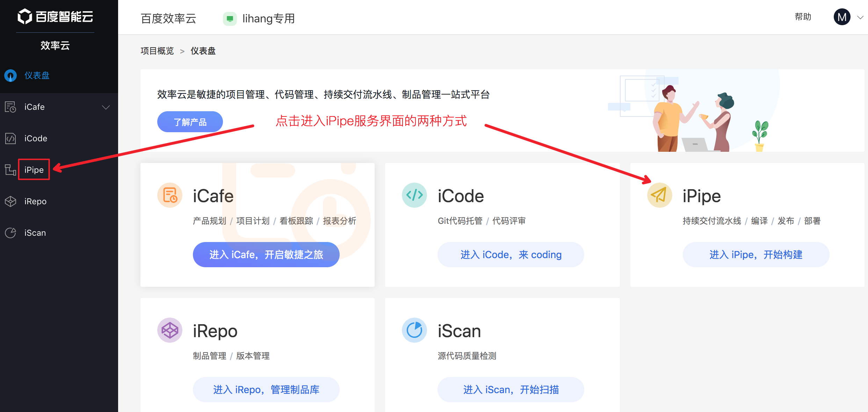Viewport: 868px width, 412px height.
Task: Open the 帮助 help link
Action: 803,17
